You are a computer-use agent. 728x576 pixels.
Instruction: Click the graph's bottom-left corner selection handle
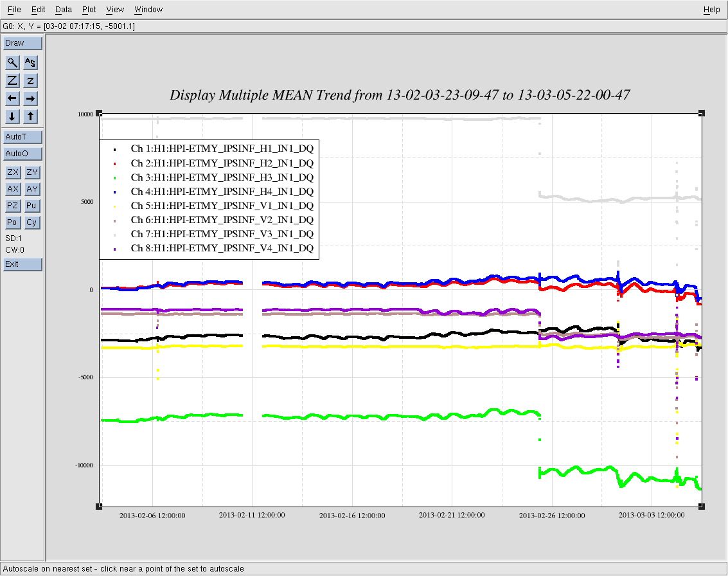pyautogui.click(x=99, y=507)
